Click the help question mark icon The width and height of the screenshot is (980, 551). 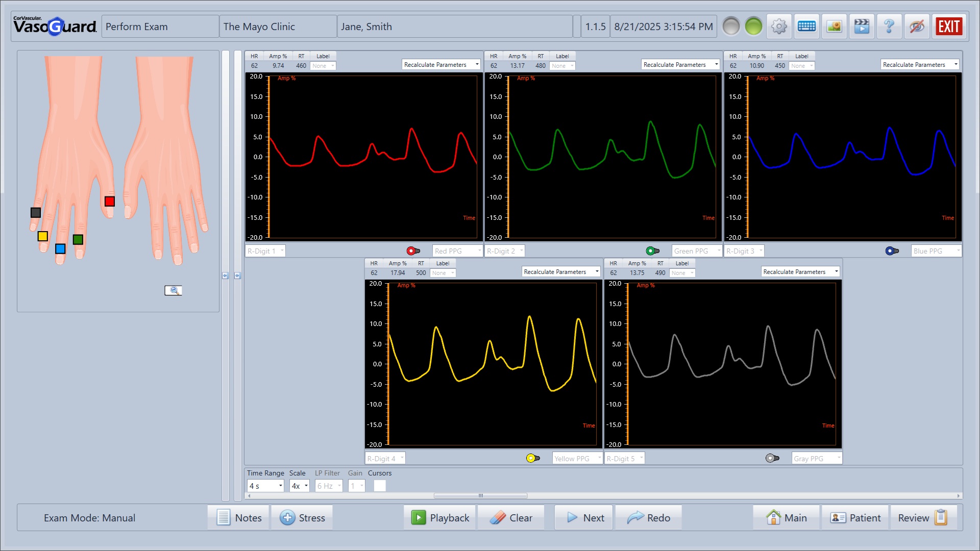point(889,26)
